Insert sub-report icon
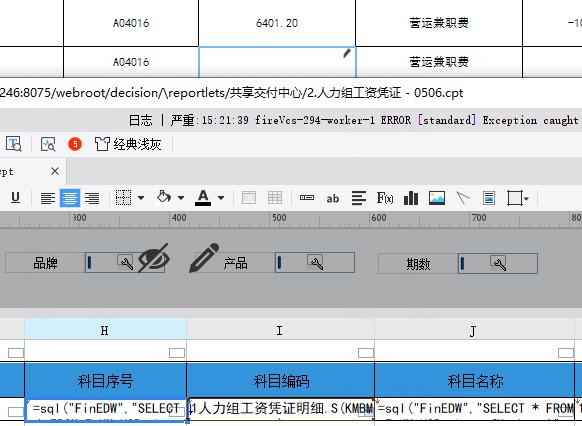 (x=489, y=198)
